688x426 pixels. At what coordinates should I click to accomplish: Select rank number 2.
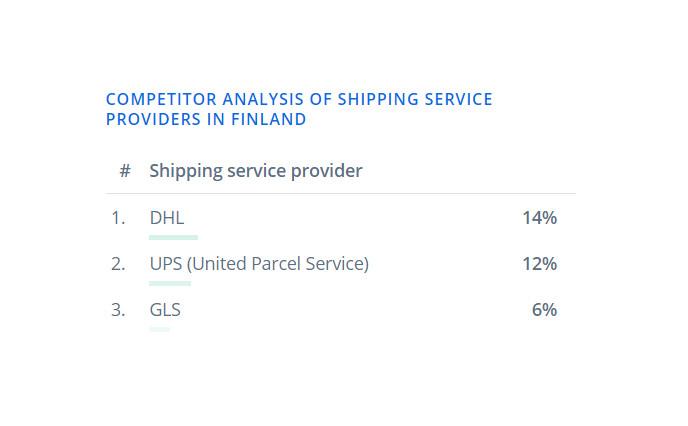click(118, 264)
